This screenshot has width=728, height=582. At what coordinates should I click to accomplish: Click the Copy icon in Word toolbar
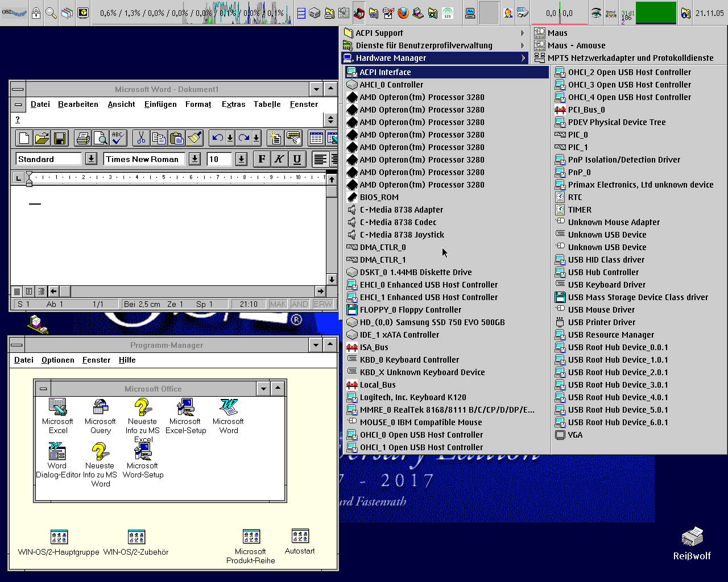159,138
